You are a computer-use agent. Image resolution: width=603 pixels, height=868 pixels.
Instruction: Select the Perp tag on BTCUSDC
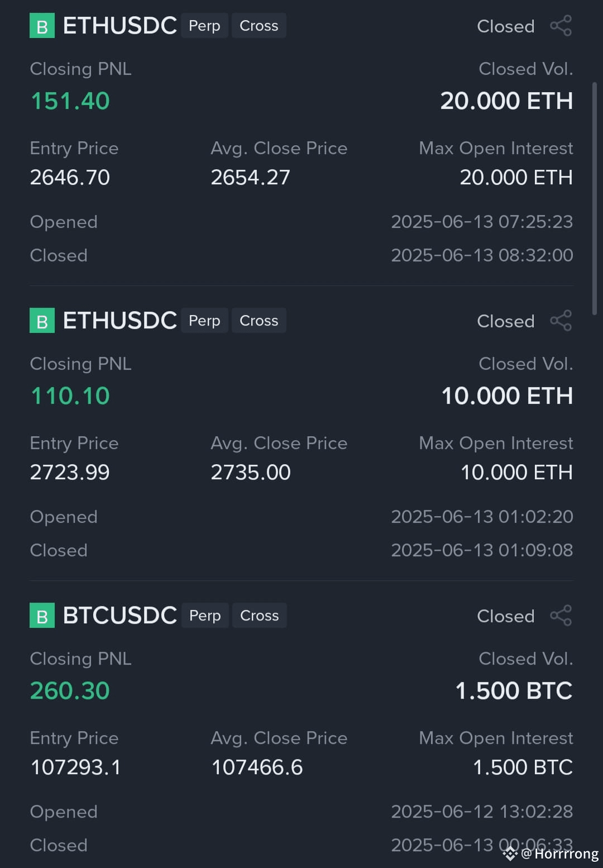coord(205,616)
